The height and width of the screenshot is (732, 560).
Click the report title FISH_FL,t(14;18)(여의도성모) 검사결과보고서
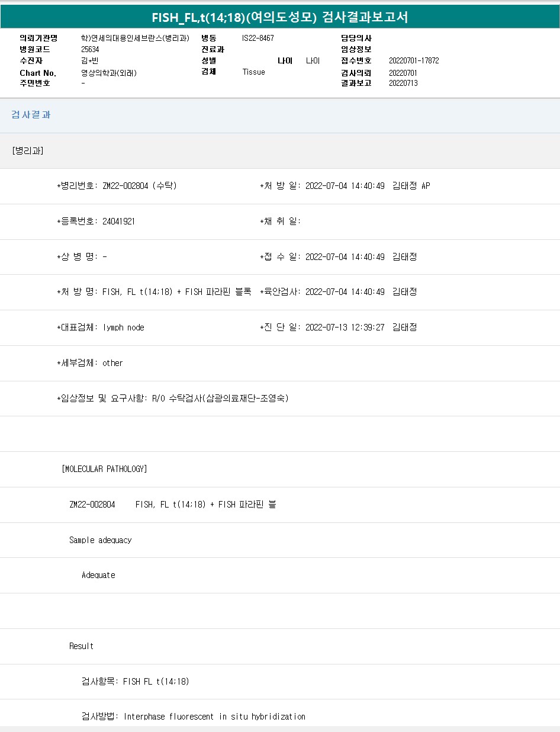coord(280,17)
